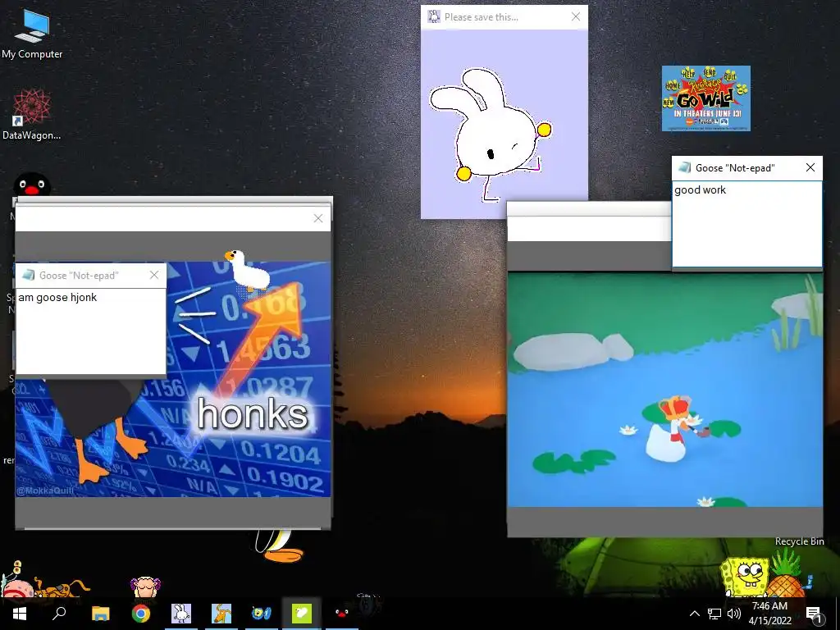The height and width of the screenshot is (630, 840).
Task: Open the clock showing 7:46 AM
Action: tap(769, 614)
